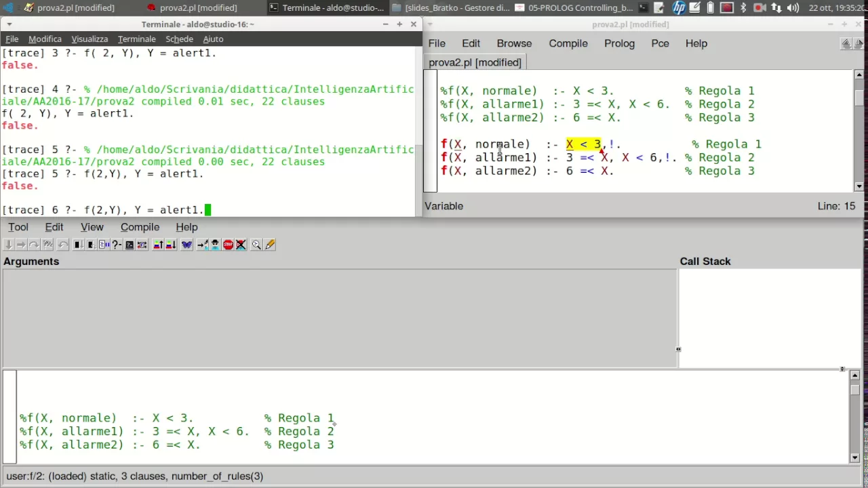
Task: Click the show bindings icon in debugger toolbar
Action: point(104,245)
